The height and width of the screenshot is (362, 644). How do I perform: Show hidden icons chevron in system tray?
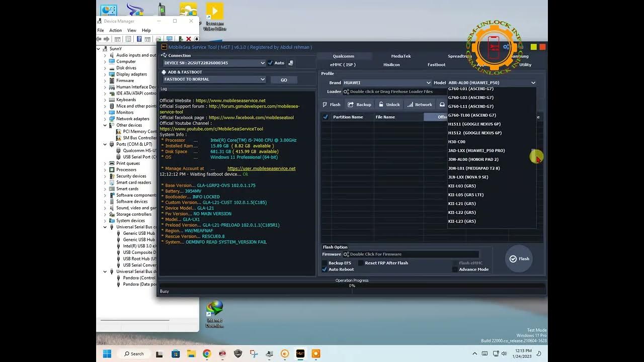(475, 353)
